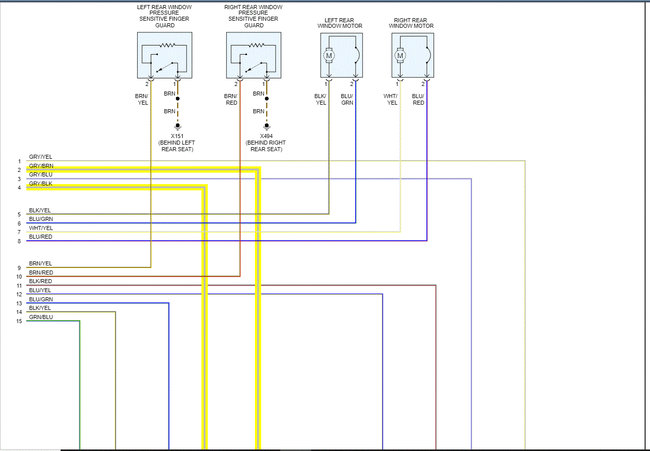Click the 'LEFT REAR WINDOW PRESSURE SENSITIVE FINGER GUARD' title
The image size is (650, 451).
[165, 16]
